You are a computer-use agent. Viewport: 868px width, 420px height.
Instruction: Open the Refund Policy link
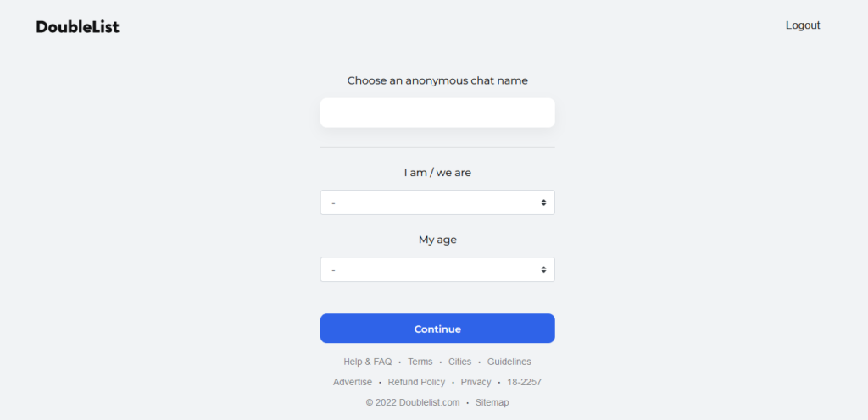point(416,382)
